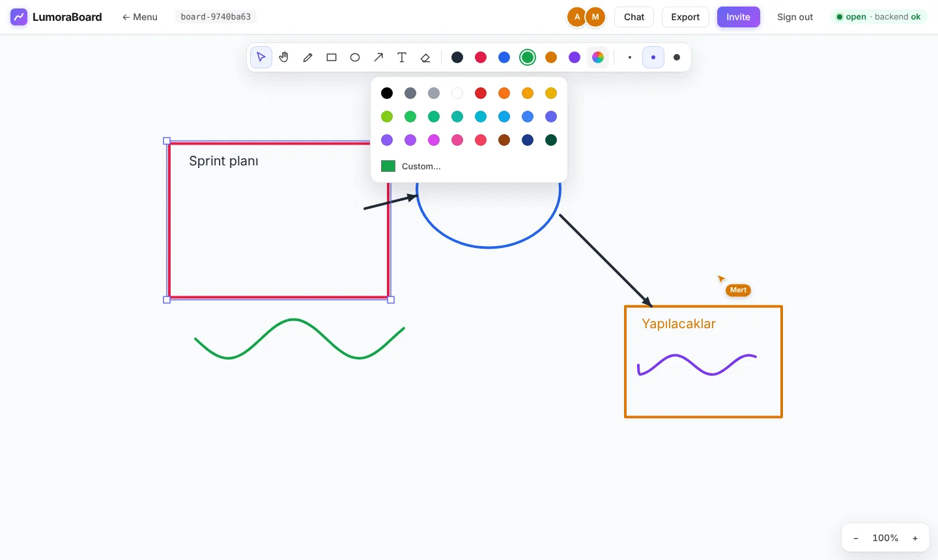
Task: Sign out of the account
Action: click(795, 17)
